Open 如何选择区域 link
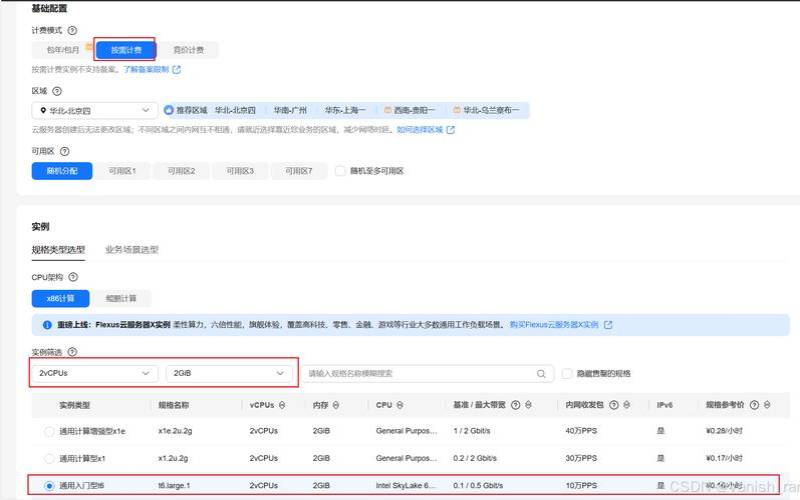 (x=420, y=130)
